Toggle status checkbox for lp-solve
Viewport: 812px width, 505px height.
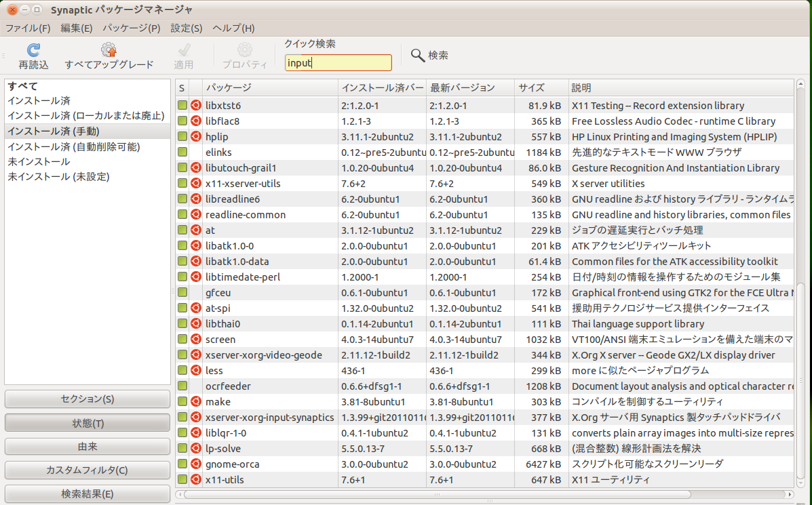point(182,448)
